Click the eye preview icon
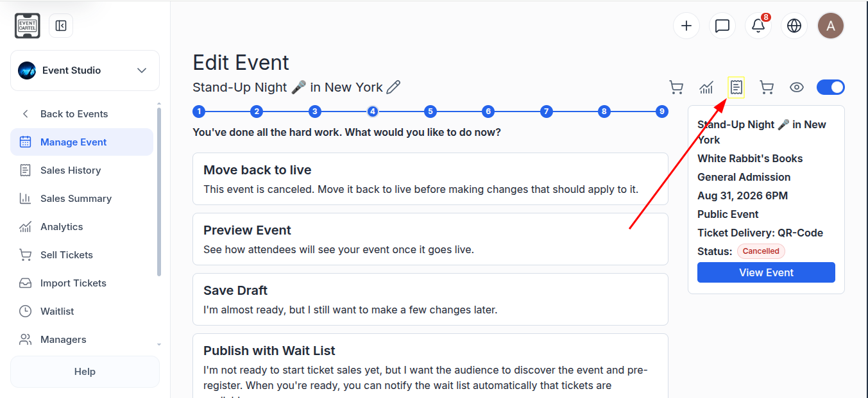 coord(797,87)
